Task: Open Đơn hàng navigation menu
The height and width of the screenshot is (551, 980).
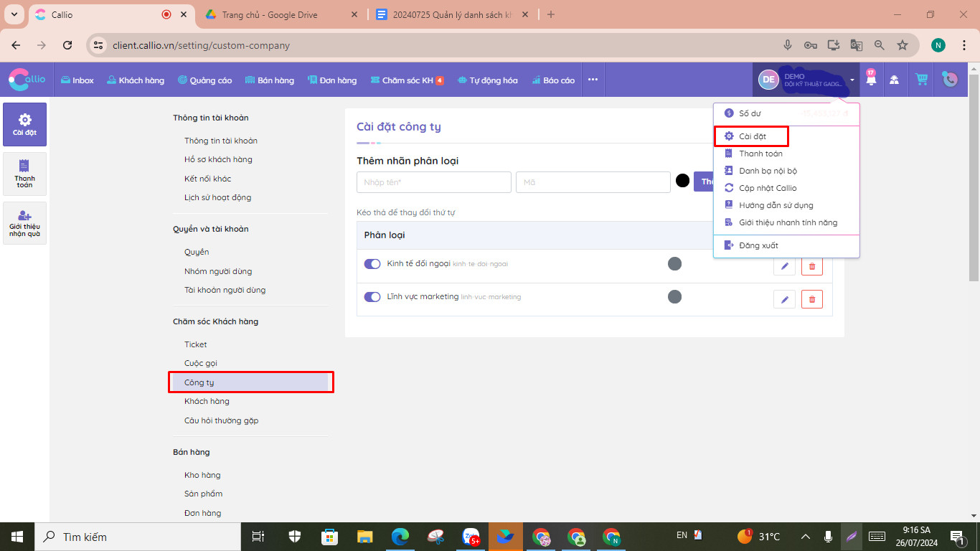Action: pyautogui.click(x=332, y=80)
